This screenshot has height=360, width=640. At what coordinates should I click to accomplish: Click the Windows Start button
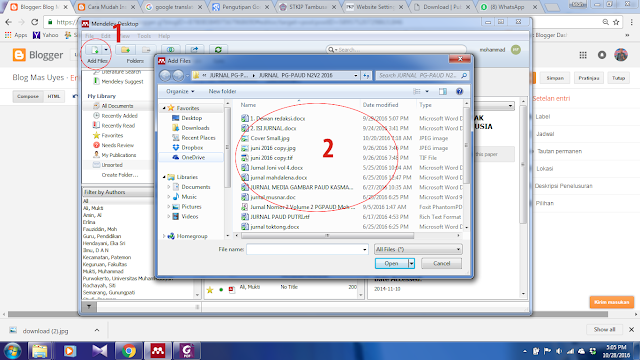(12, 351)
